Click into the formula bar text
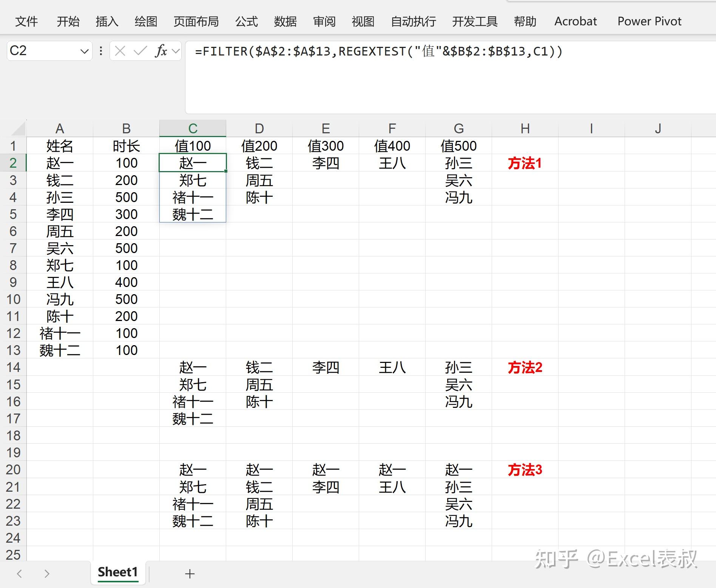The height and width of the screenshot is (588, 716). pos(378,51)
